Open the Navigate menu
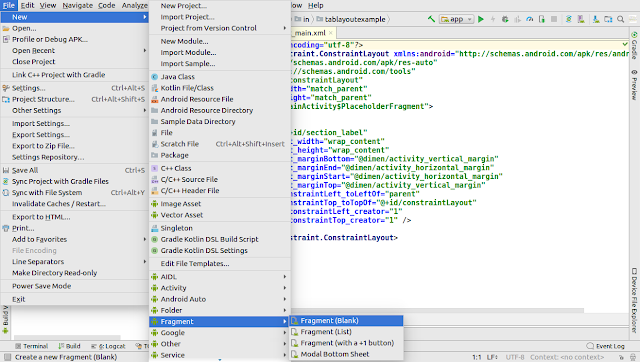 click(78, 5)
